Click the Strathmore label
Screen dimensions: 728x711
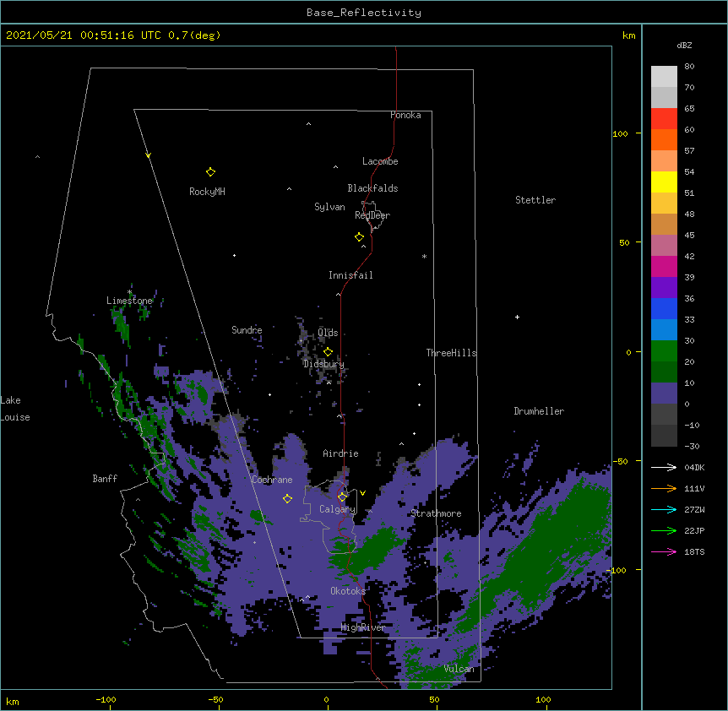[x=436, y=513]
